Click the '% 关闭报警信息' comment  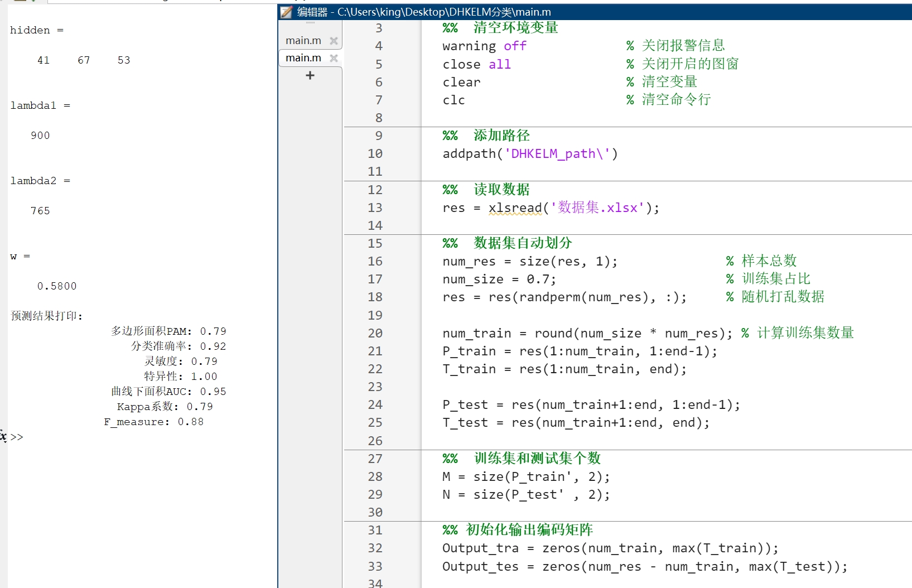coord(675,46)
